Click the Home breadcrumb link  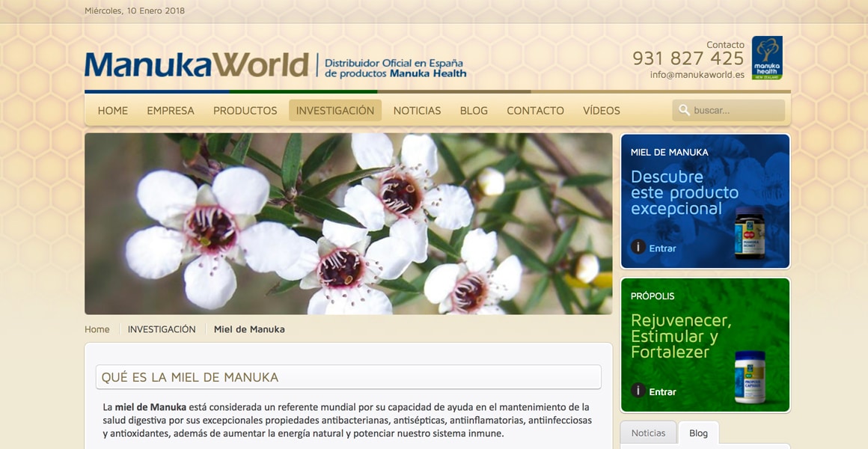[97, 329]
